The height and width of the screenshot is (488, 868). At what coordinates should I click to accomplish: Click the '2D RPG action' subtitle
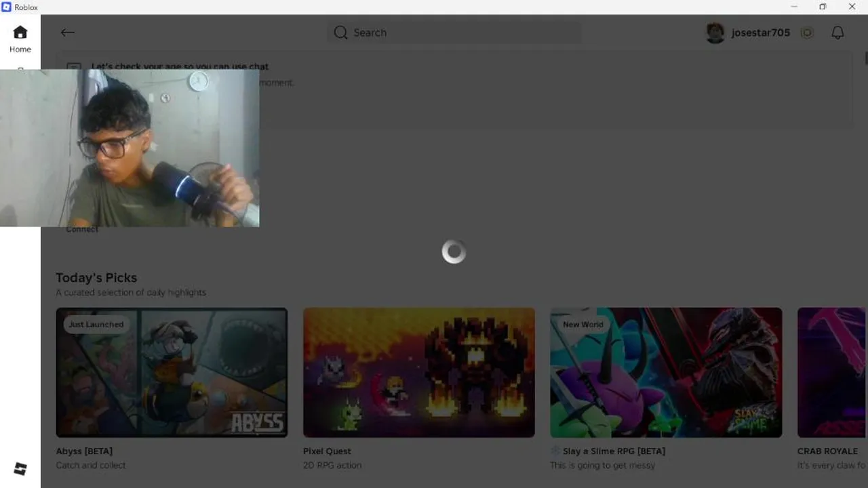pyautogui.click(x=332, y=466)
